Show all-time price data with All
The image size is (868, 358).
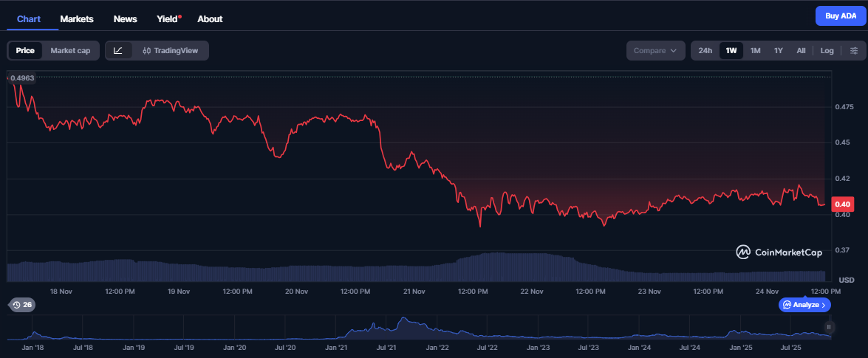(801, 51)
